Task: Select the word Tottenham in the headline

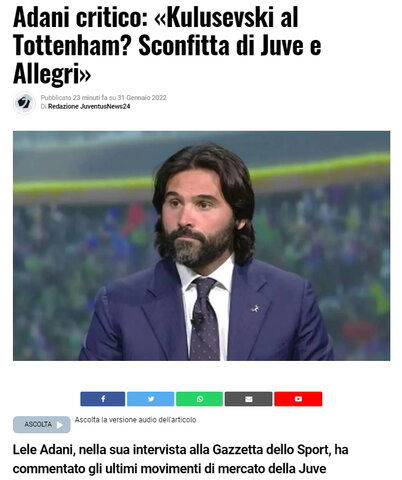Action: click(x=71, y=45)
